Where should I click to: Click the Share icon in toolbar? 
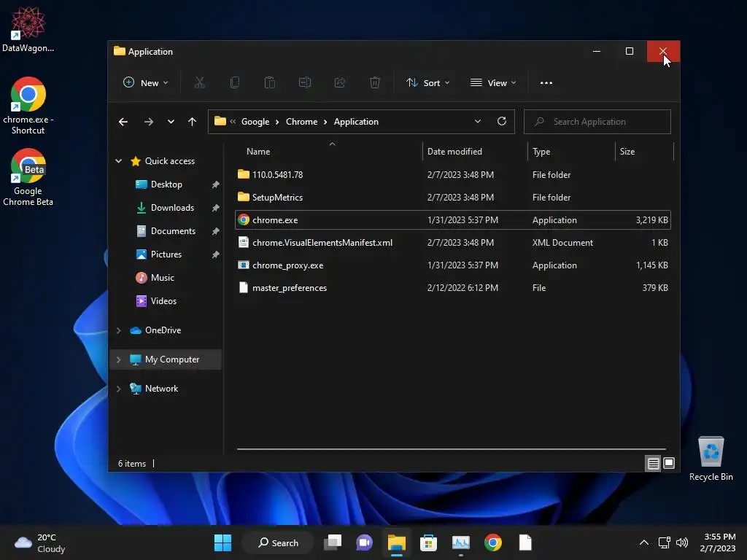340,83
